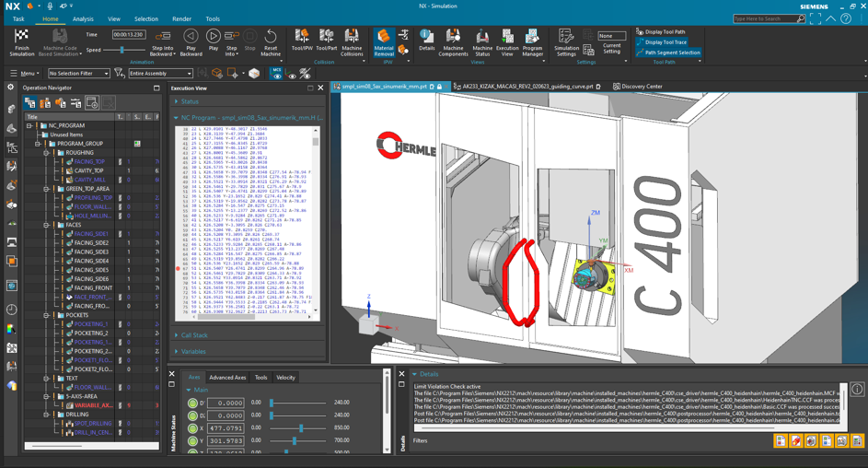Collapse the POCKETS group in navigator

47,314
